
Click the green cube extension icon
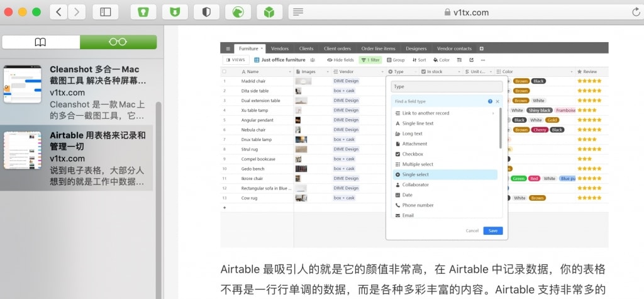click(269, 12)
